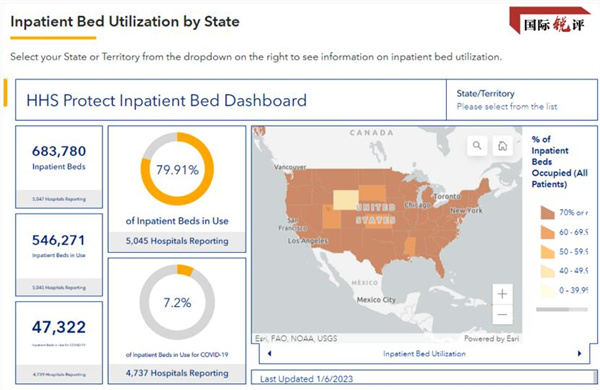Image resolution: width=600 pixels, height=390 pixels.
Task: Click the map search magnifier icon
Action: [x=477, y=145]
